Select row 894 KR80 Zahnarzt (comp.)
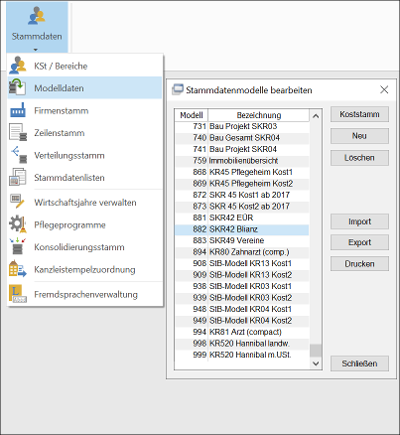Screen dimensions: 400x435 (242, 252)
